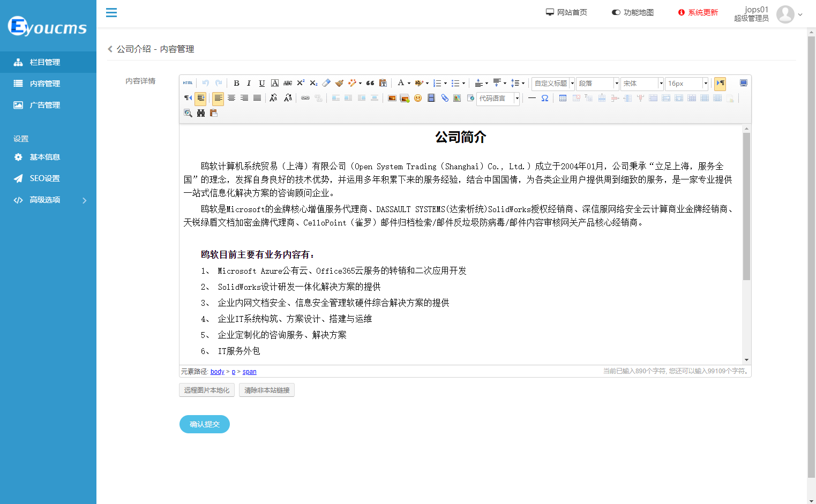Apply italic formatting
816x504 pixels.
point(249,83)
